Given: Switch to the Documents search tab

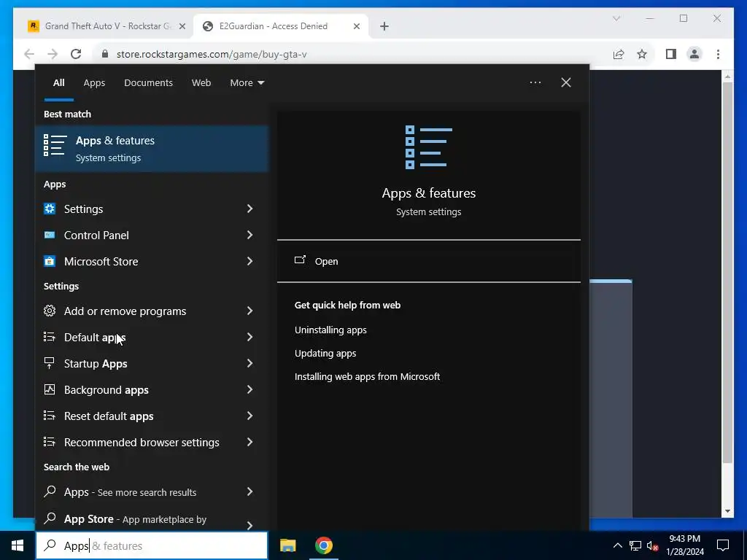Looking at the screenshot, I should pyautogui.click(x=148, y=82).
